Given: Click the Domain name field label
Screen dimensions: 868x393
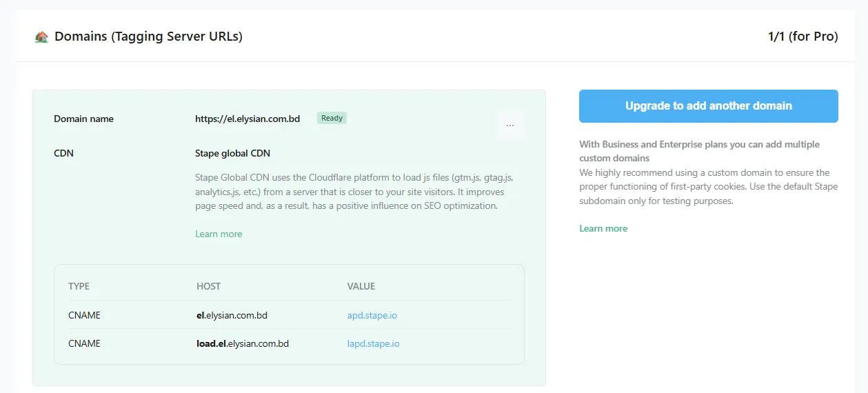Looking at the screenshot, I should tap(83, 119).
